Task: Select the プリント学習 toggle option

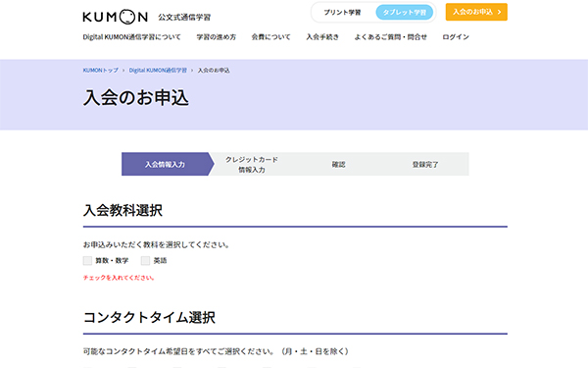Action: [342, 13]
